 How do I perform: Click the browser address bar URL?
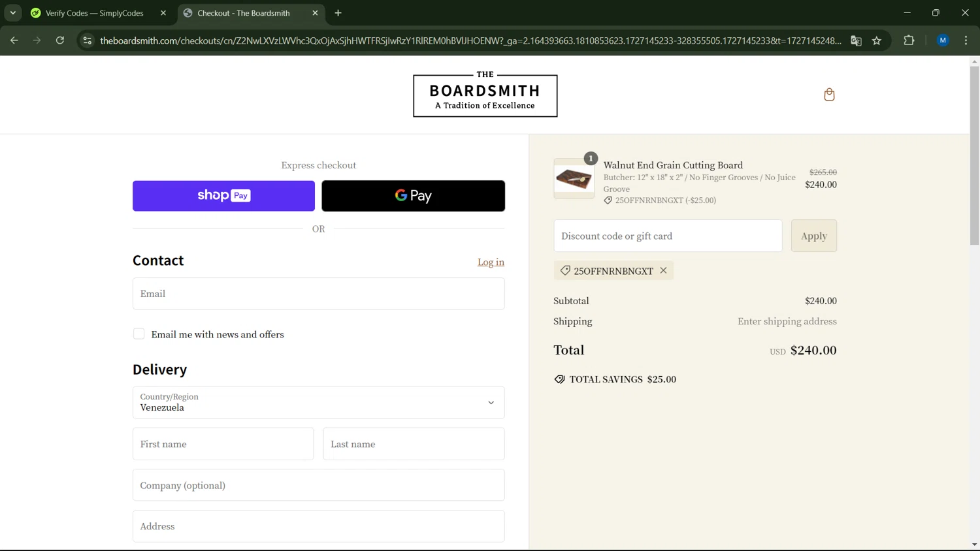pyautogui.click(x=470, y=40)
